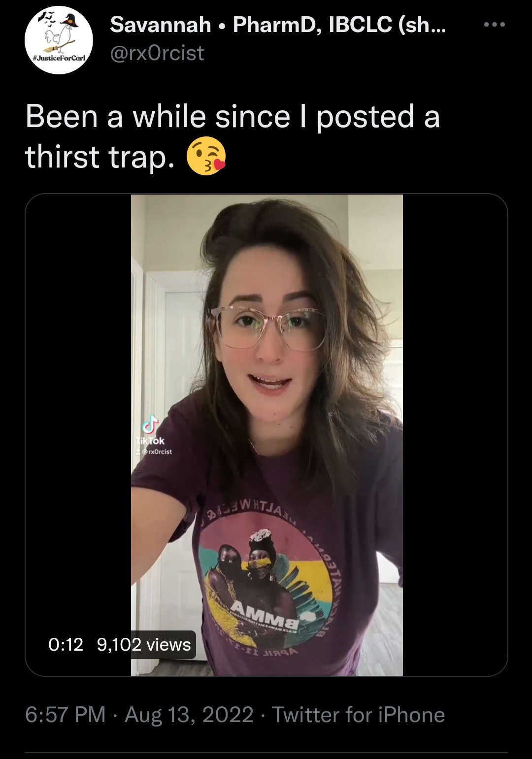Click the 6:57 PM timestamp
The image size is (532, 759).
(x=66, y=715)
